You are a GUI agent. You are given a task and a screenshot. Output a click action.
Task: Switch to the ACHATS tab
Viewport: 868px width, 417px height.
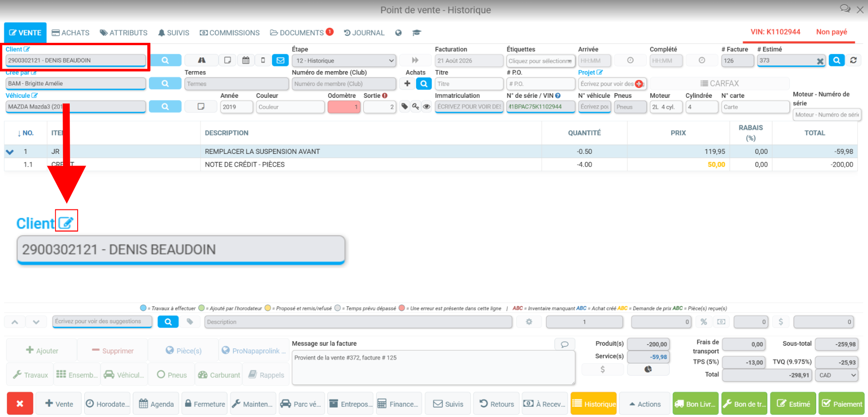[71, 33]
